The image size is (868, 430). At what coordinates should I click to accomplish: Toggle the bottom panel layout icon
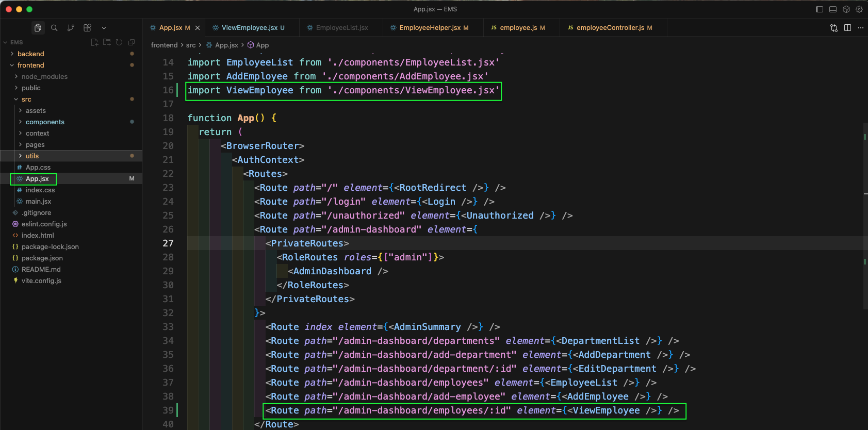[x=833, y=9]
